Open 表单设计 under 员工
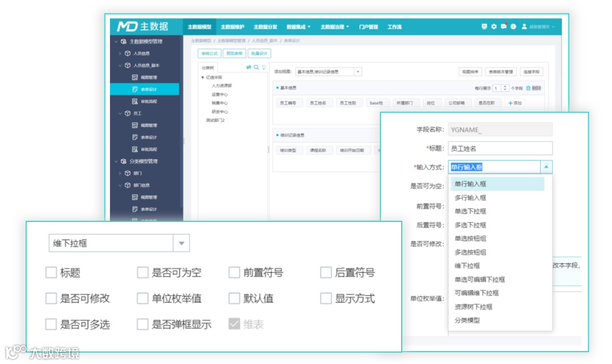Image resolution: width=612 pixels, height=364 pixels. 145,137
